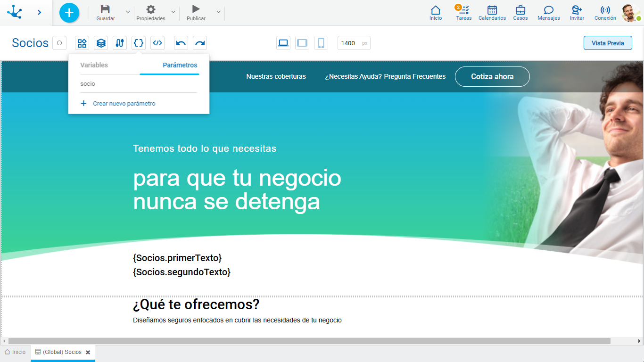Screen dimensions: 644x362
Task: Select mobile phone view
Action: point(321,43)
